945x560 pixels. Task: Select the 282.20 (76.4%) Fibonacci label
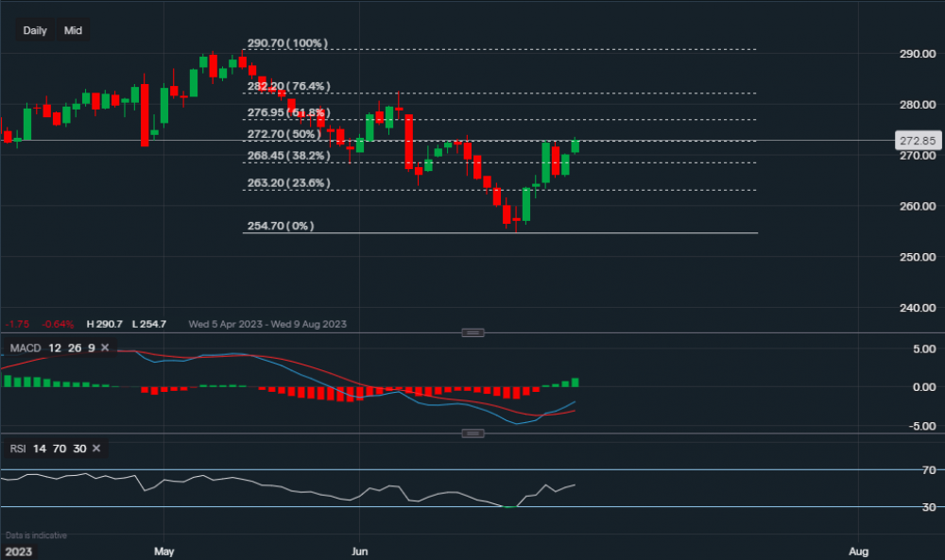click(x=287, y=86)
